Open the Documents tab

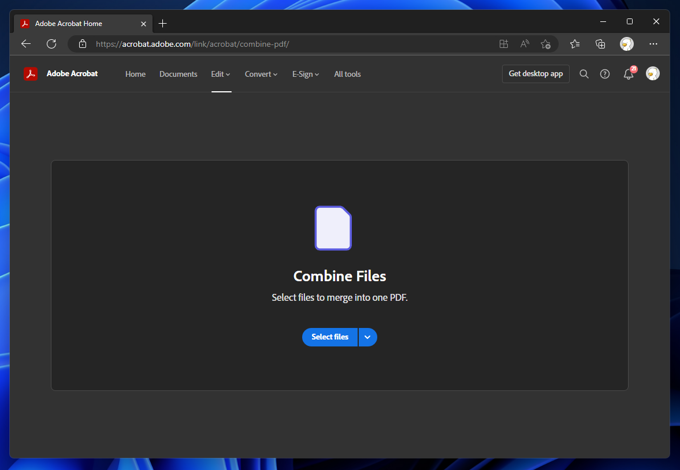pyautogui.click(x=178, y=74)
